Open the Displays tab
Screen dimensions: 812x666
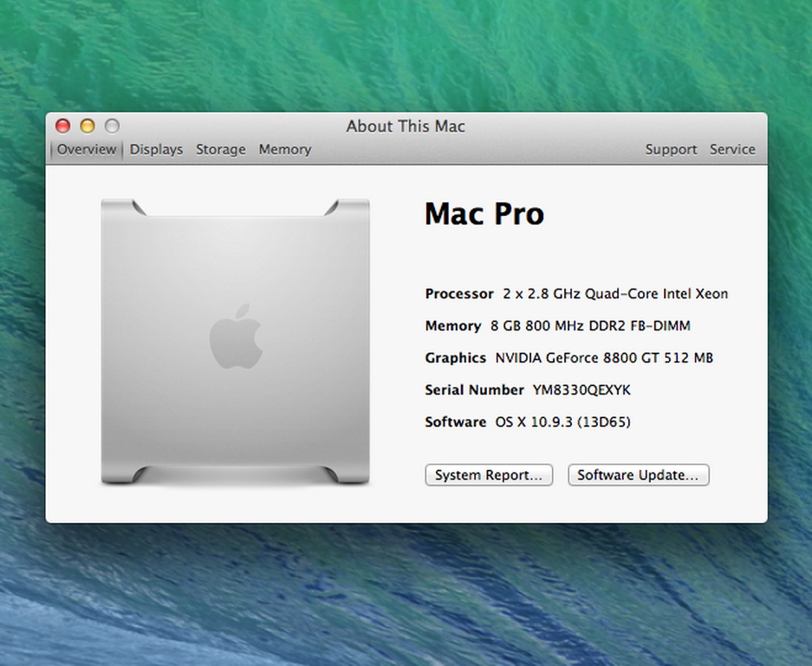[x=156, y=149]
